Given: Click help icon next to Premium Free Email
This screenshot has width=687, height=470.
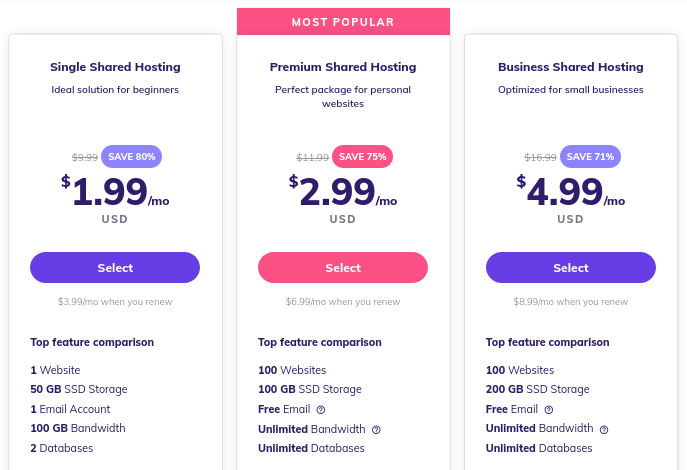Looking at the screenshot, I should coord(321,410).
